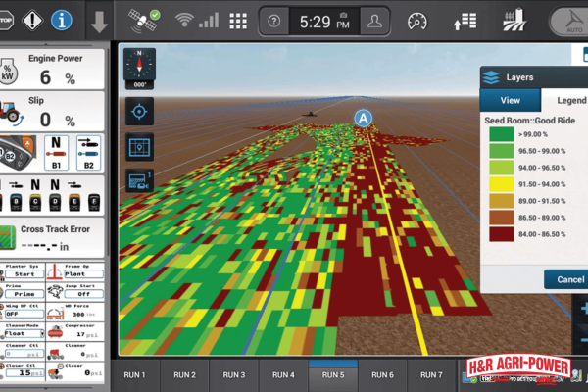Image resolution: width=588 pixels, height=392 pixels.
Task: Click the WD Force 300 lbs value
Action: (83, 315)
